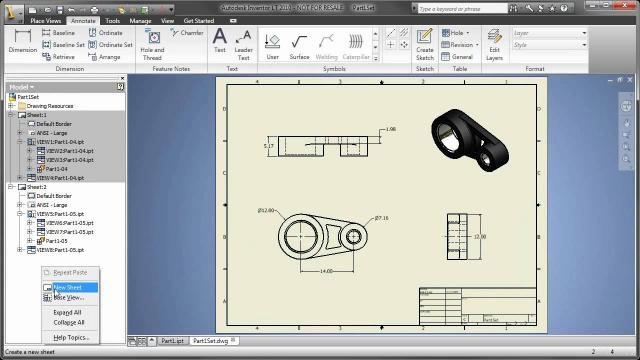Switch to the Place Views ribbon tab
The height and width of the screenshot is (360, 640).
pos(45,21)
